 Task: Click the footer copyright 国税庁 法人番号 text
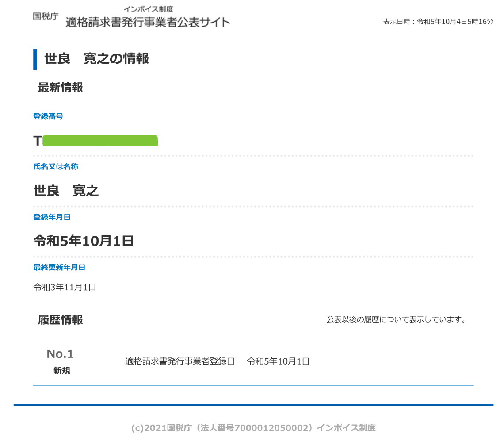point(253,427)
